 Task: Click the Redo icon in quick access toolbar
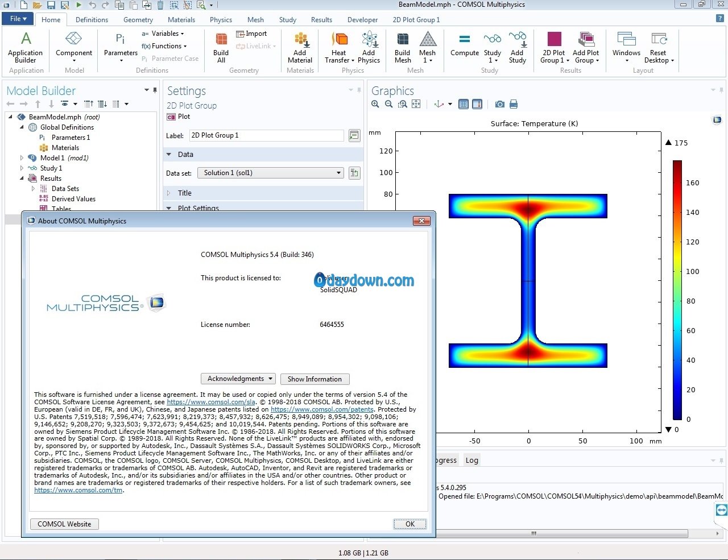[x=105, y=5]
